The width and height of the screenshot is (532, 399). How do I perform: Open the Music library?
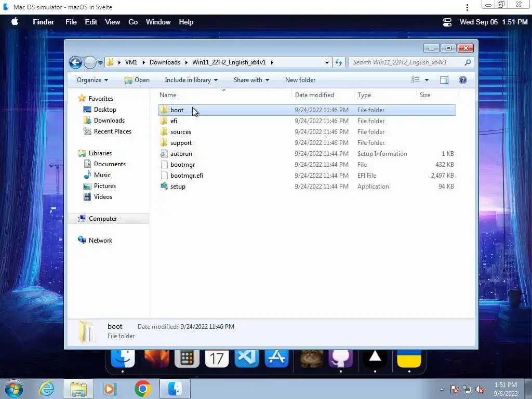pyautogui.click(x=97, y=175)
